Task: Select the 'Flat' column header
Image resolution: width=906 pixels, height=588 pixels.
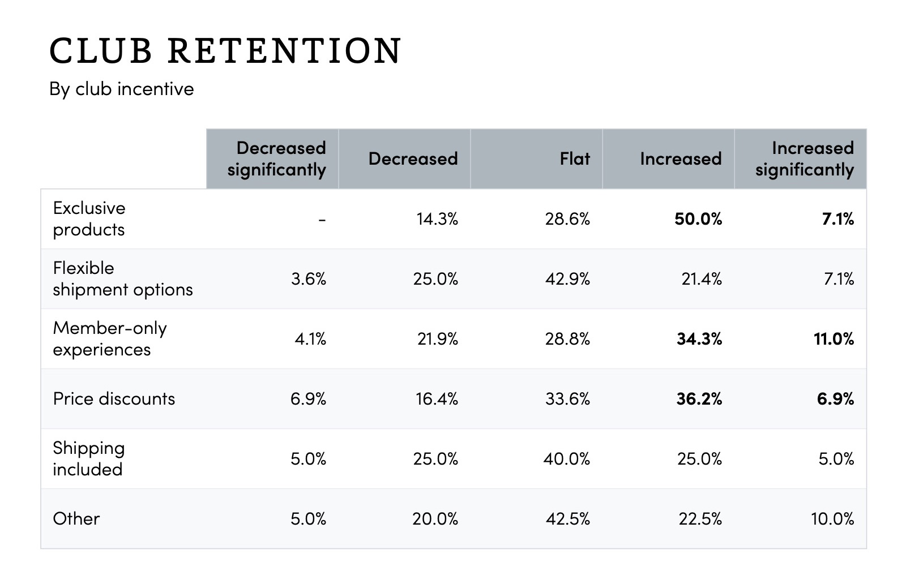Action: click(574, 158)
